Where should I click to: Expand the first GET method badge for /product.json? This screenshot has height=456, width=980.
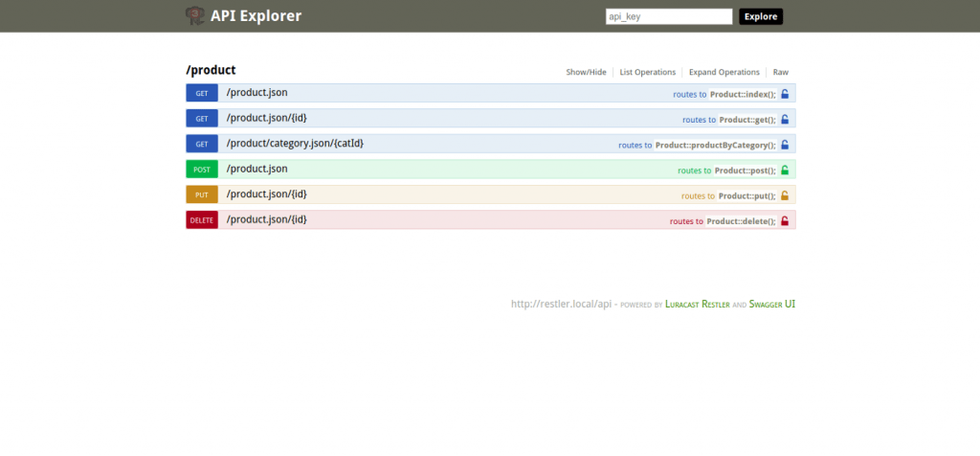click(202, 93)
